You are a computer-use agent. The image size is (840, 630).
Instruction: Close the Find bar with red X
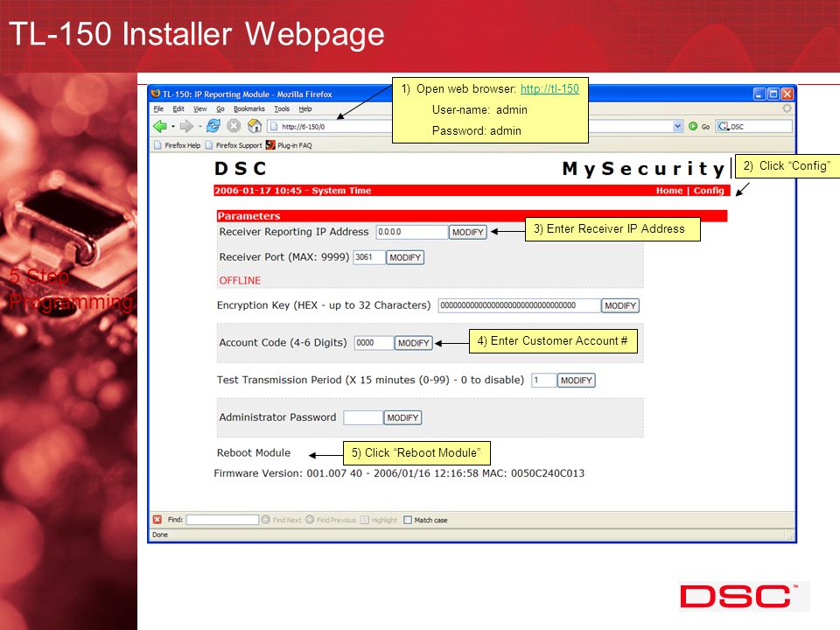[x=157, y=520]
